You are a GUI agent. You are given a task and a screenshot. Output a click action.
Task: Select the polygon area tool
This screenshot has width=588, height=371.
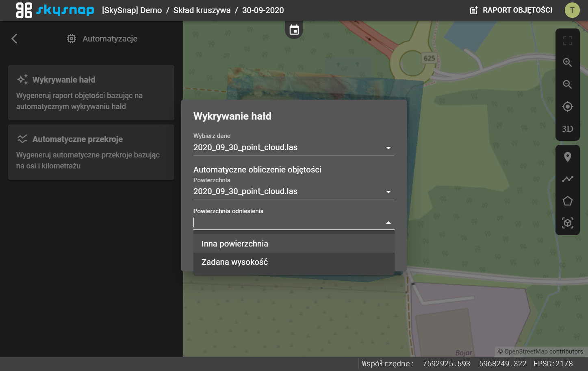pyautogui.click(x=568, y=201)
